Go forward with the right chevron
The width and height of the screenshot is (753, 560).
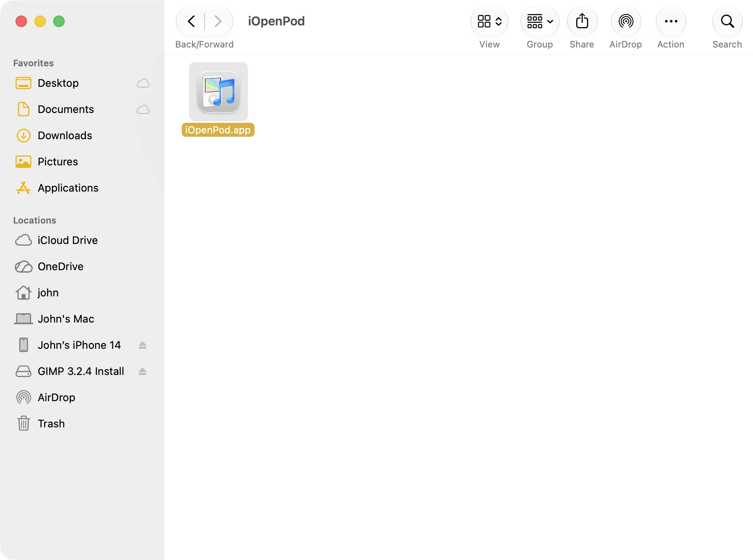click(218, 21)
